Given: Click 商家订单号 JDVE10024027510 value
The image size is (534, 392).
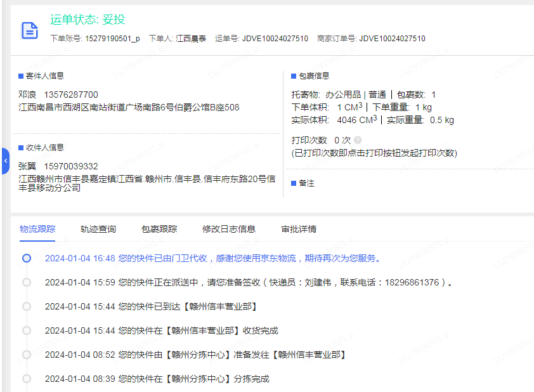Looking at the screenshot, I should click(x=393, y=39).
